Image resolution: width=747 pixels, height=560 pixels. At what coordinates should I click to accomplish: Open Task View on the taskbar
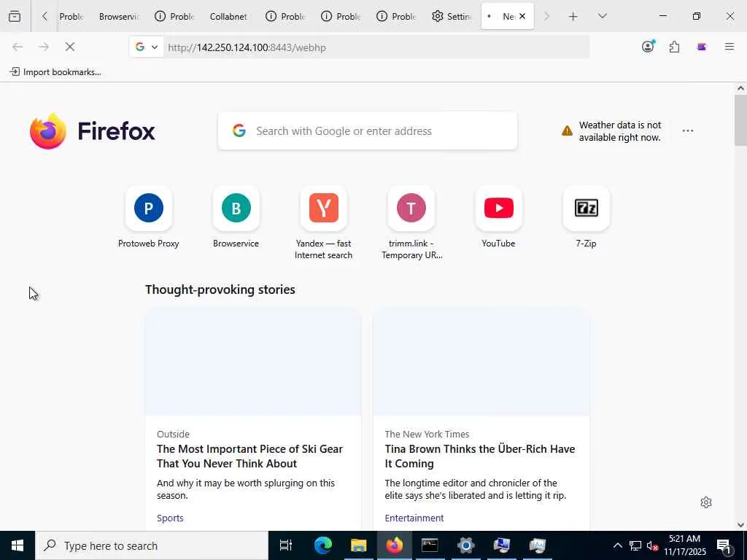point(285,545)
